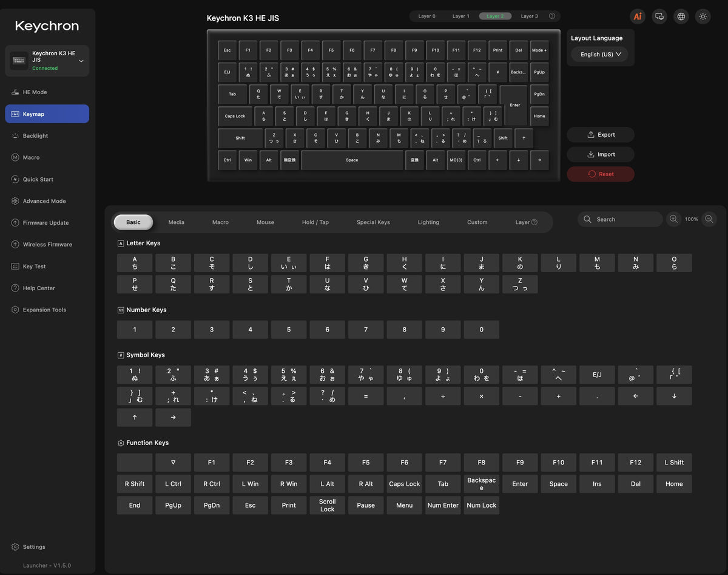Select the MO(3) key on the keyboard preview

(456, 160)
